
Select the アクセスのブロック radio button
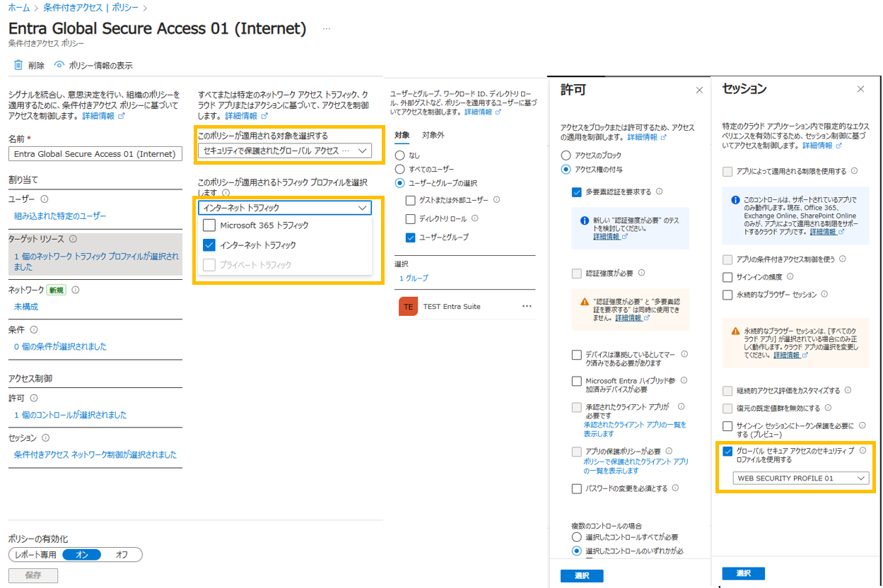coord(566,155)
